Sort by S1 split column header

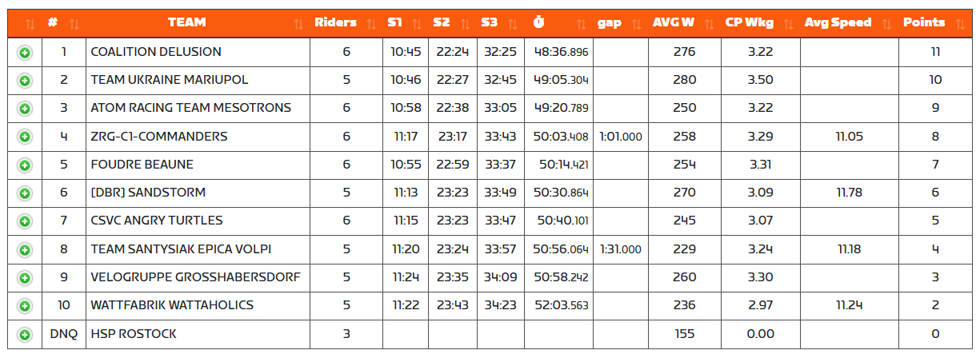pyautogui.click(x=395, y=23)
